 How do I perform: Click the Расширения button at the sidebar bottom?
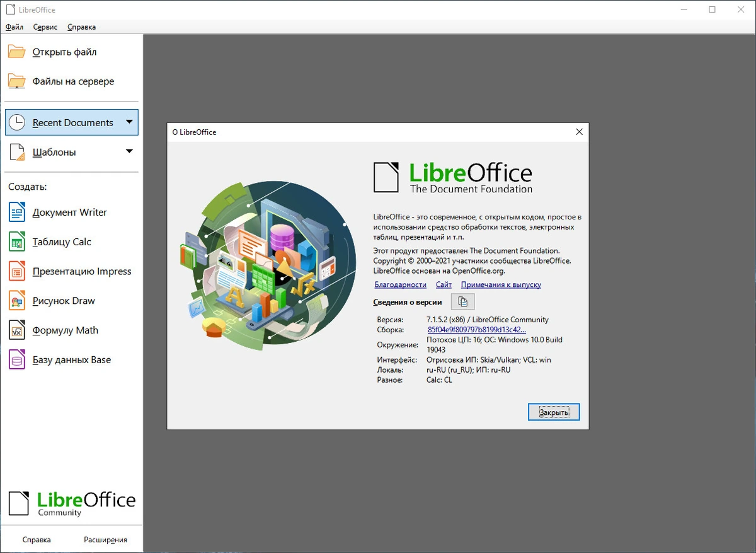[x=105, y=540]
